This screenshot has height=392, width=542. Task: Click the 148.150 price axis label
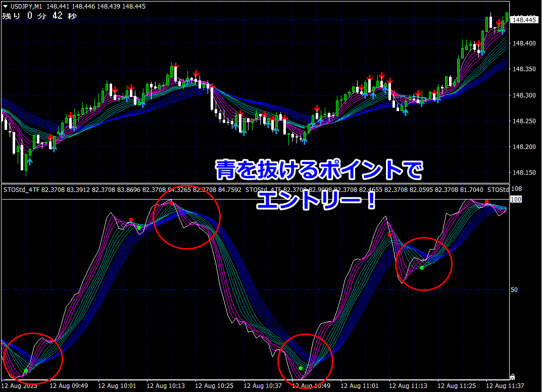[524, 172]
